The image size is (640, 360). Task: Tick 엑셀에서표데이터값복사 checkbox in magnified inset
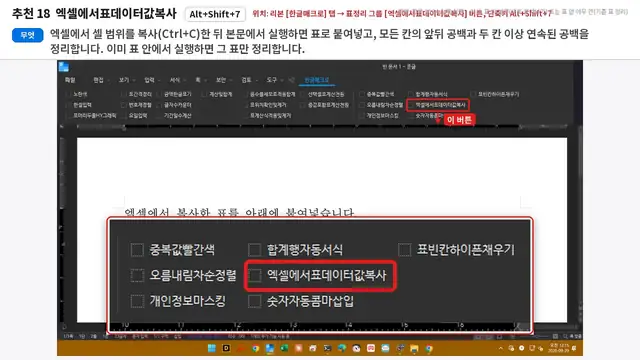pyautogui.click(x=255, y=275)
